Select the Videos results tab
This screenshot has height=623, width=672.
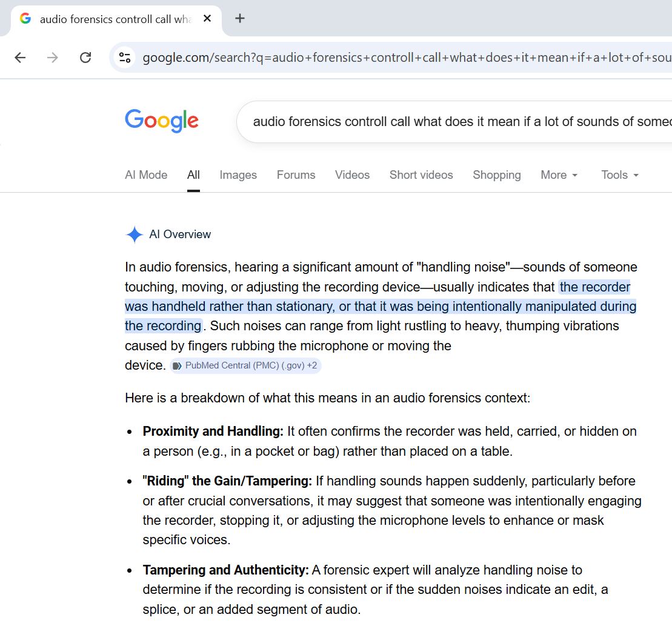[x=352, y=175]
